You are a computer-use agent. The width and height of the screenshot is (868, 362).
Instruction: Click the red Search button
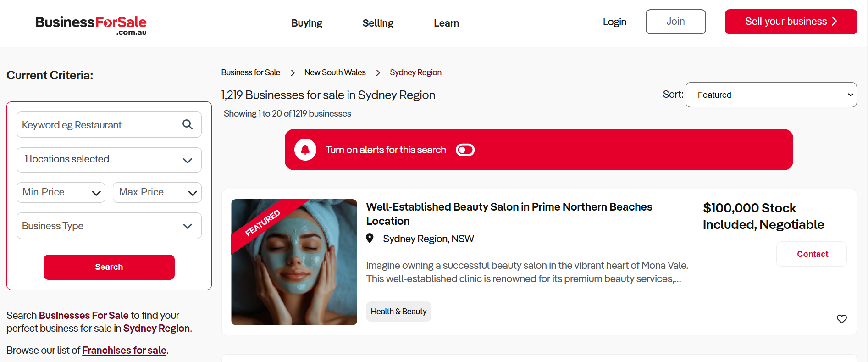(x=109, y=267)
